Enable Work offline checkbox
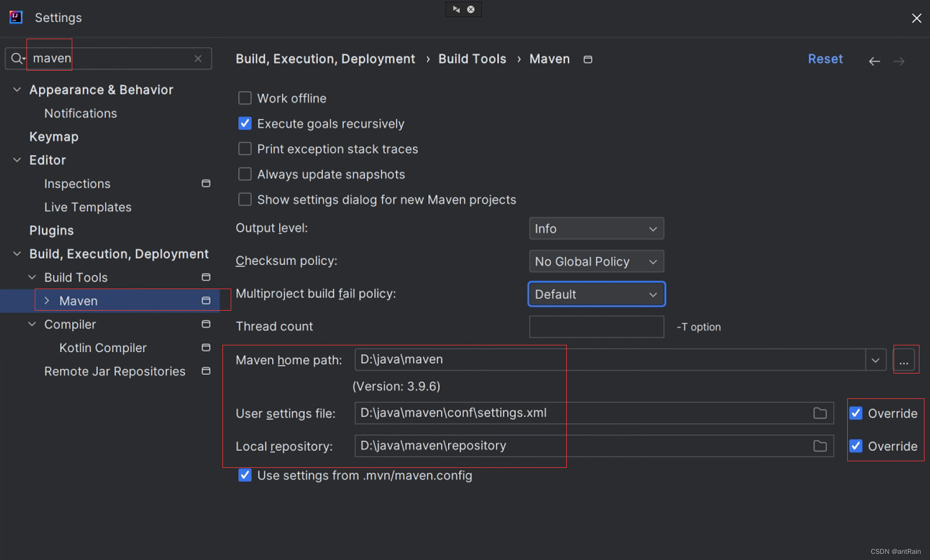The height and width of the screenshot is (560, 930). click(245, 98)
